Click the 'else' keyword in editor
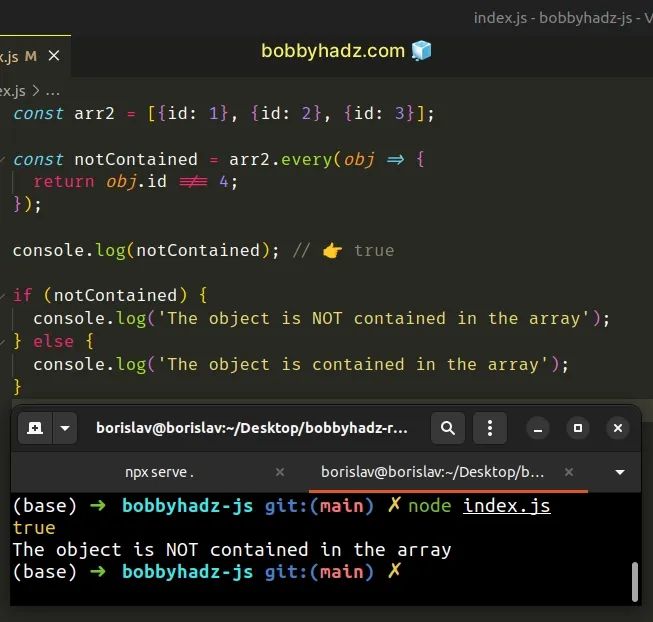 pos(53,341)
